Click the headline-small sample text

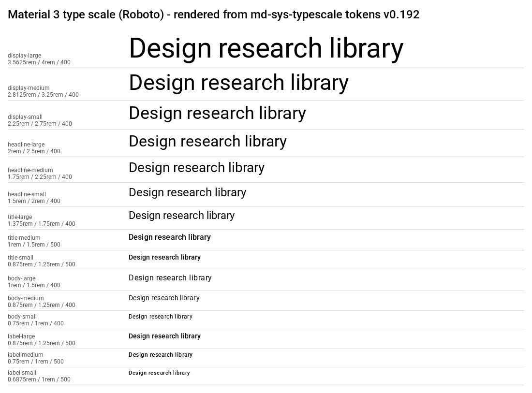pos(187,192)
